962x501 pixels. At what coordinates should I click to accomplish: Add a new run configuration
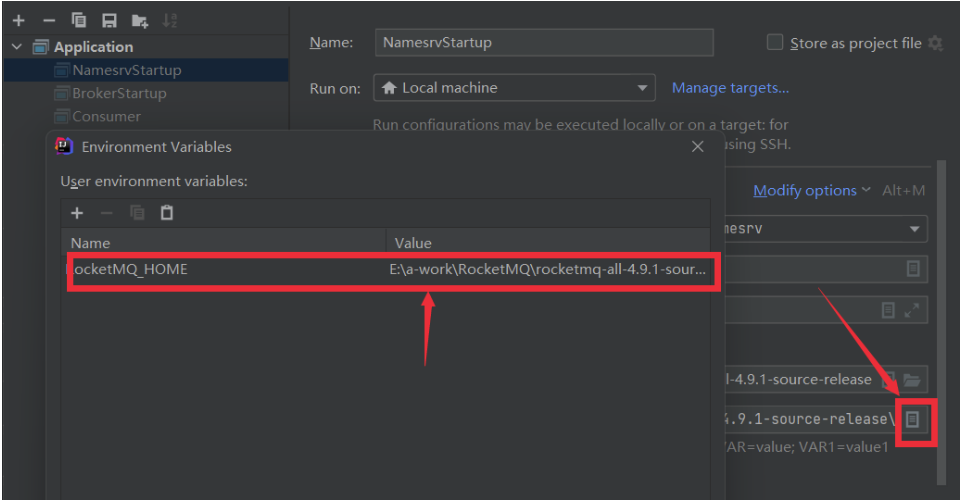[18, 21]
